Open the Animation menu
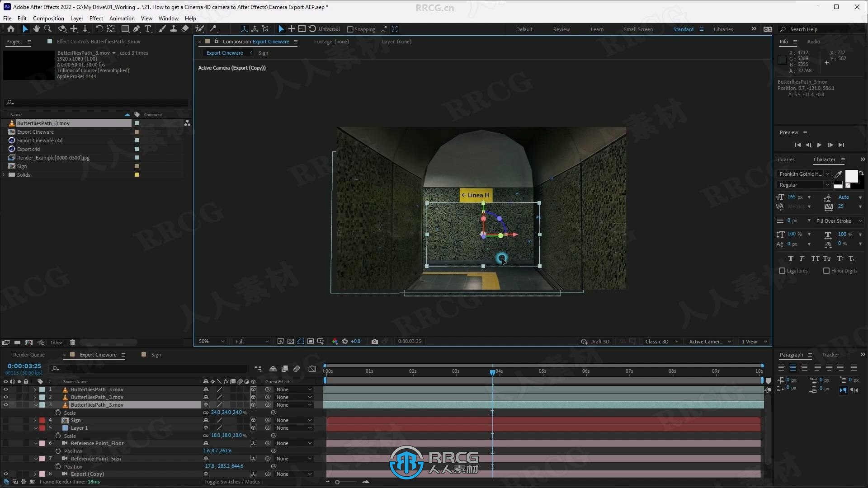Screen dimensions: 868x488 coord(122,19)
